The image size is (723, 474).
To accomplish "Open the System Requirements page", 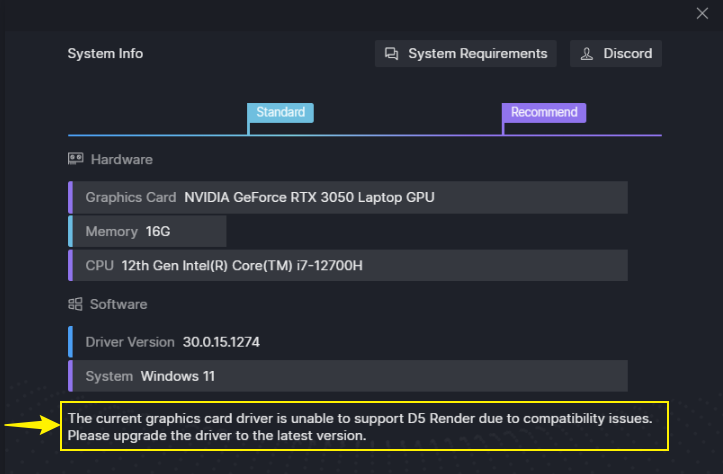I will (x=465, y=53).
